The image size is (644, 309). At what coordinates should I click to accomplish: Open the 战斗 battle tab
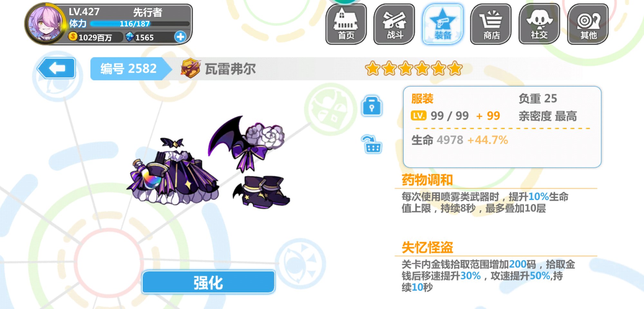(394, 24)
